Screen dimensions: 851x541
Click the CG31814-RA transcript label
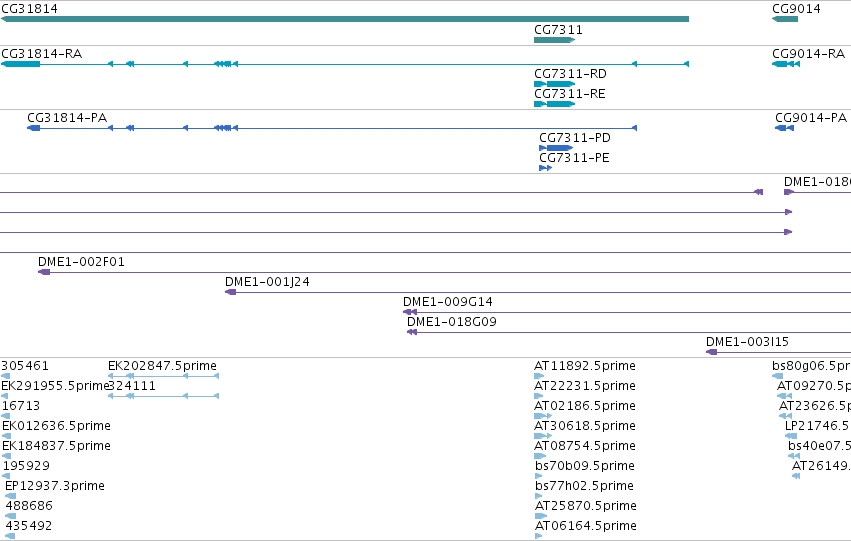point(42,54)
